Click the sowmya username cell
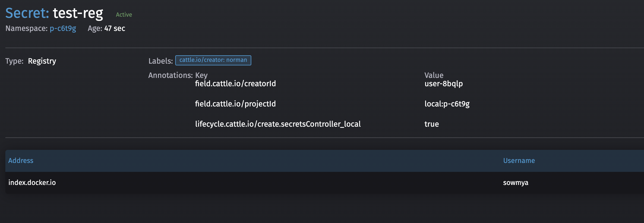Screen dimensions: 644x223 (x=515, y=183)
